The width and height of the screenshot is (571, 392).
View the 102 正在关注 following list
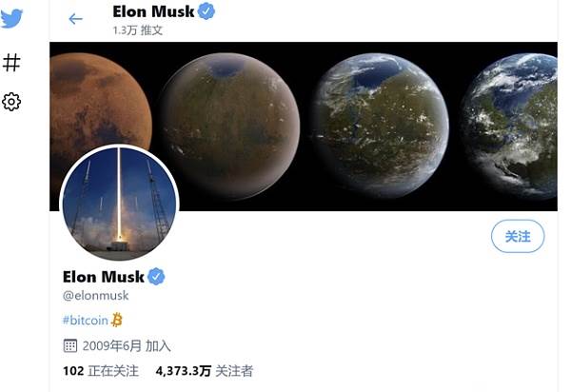(101, 371)
